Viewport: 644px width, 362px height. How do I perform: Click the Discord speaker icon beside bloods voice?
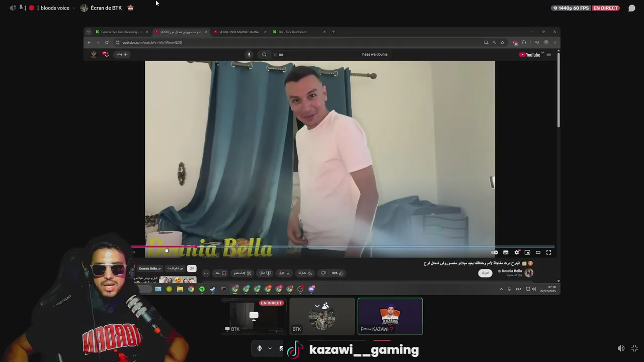coord(13,8)
